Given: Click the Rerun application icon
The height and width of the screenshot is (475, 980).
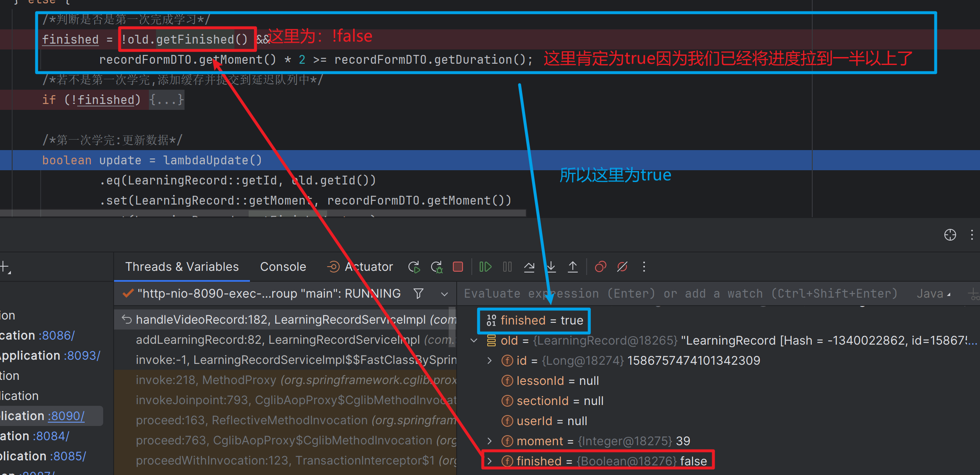Looking at the screenshot, I should pyautogui.click(x=414, y=267).
